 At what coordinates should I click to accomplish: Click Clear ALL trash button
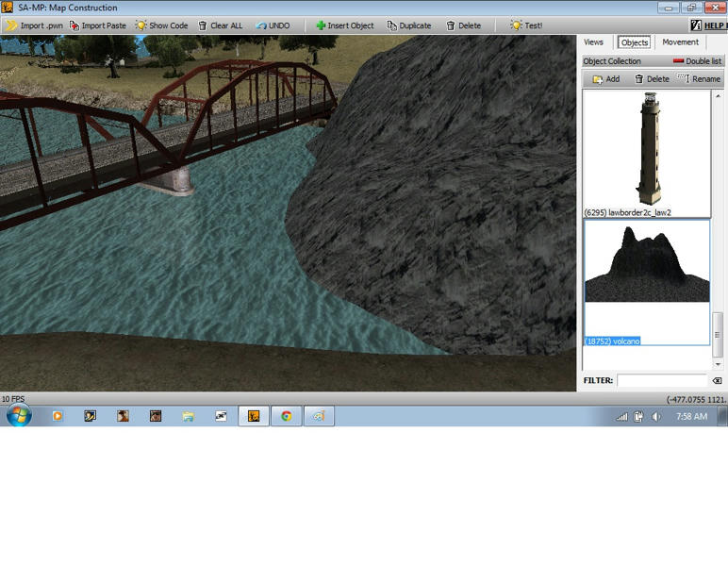coord(221,25)
